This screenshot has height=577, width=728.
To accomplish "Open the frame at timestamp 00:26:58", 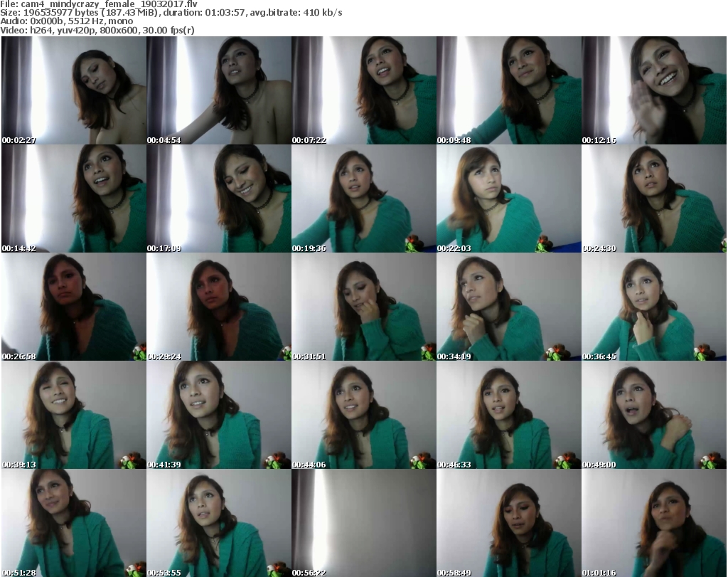I will [74, 307].
